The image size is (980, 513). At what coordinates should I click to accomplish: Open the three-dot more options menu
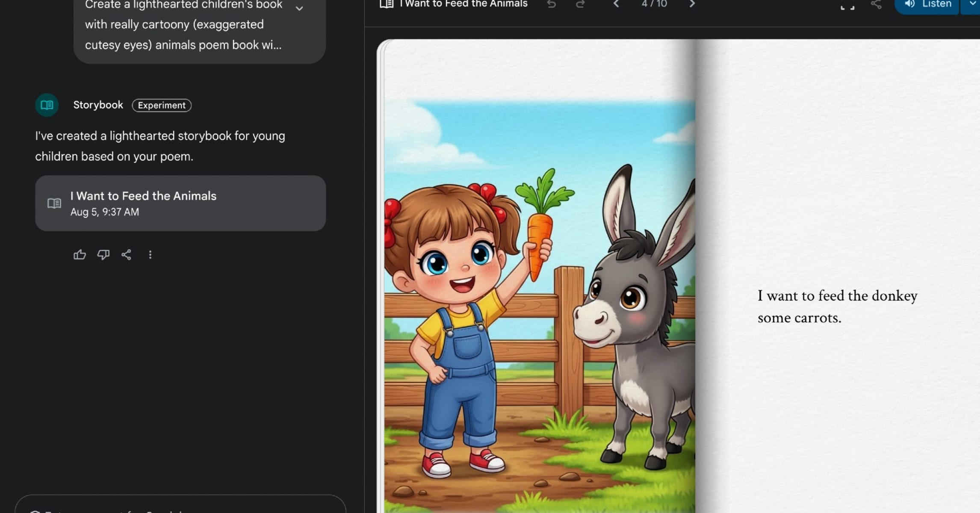point(150,255)
